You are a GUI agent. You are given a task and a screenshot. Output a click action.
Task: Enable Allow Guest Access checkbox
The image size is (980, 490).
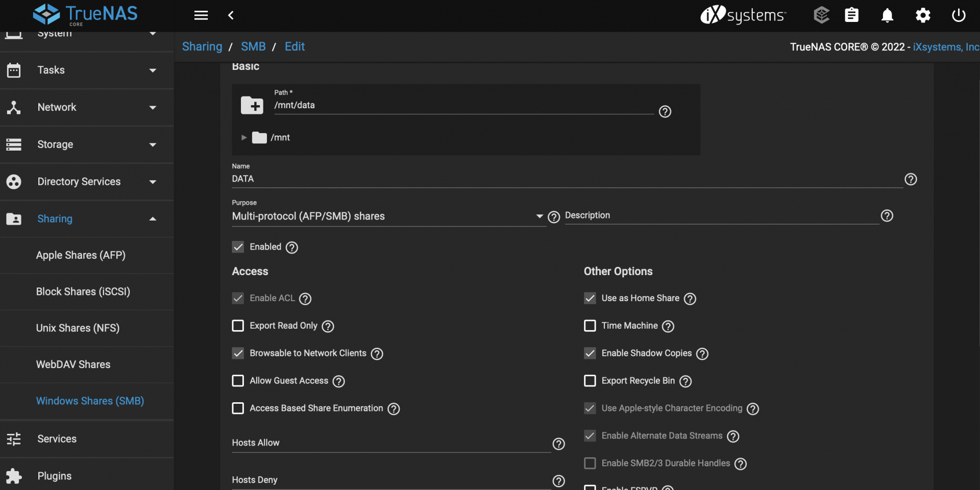pos(238,381)
